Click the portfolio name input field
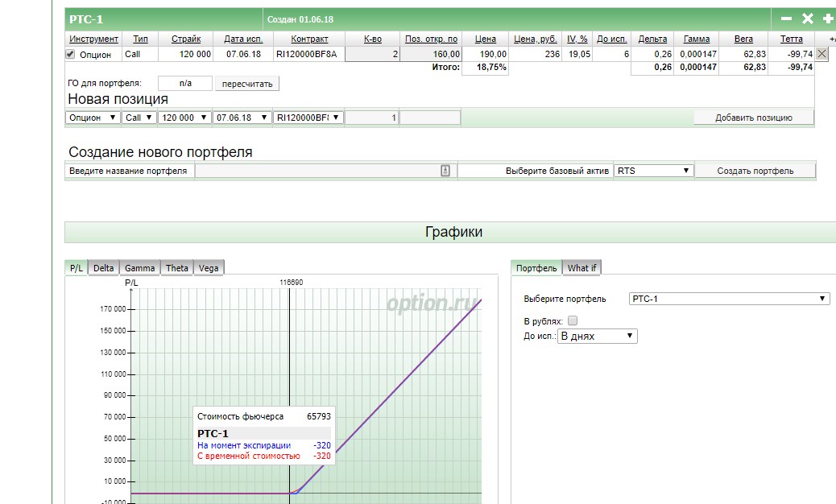Screen dimensions: 836x504 325,171
